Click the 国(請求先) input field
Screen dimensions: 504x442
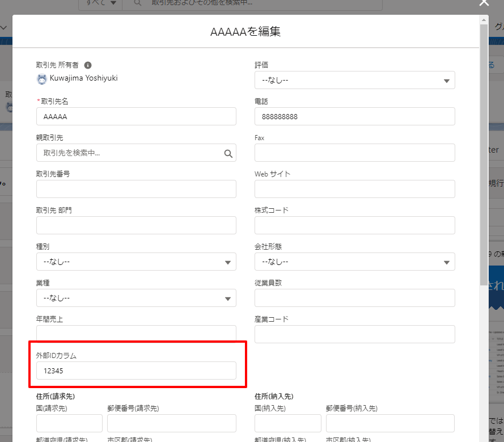coord(69,423)
